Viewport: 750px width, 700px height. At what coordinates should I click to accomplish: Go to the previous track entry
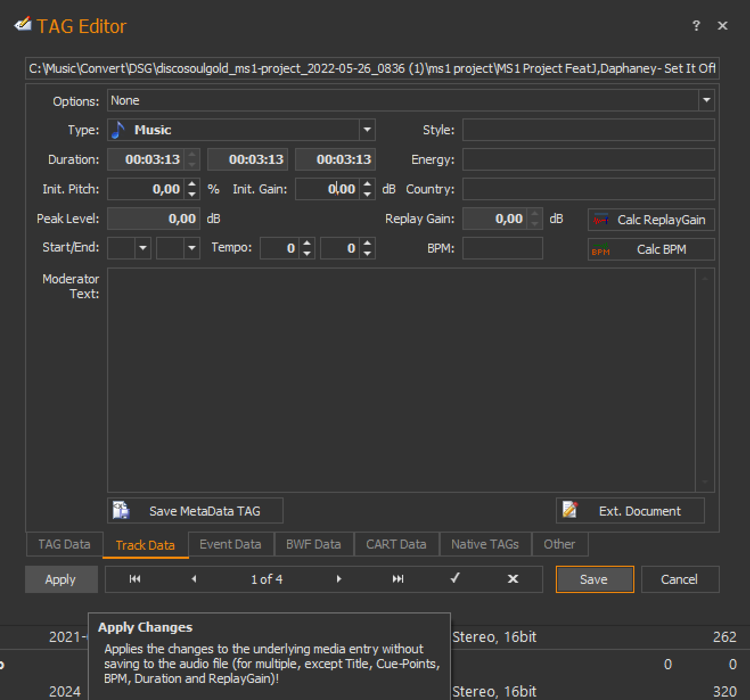tap(194, 579)
